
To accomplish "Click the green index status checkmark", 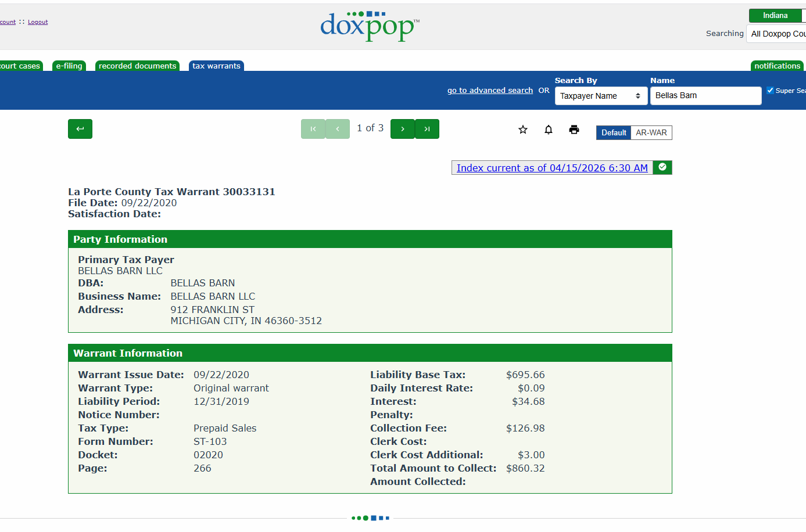I will coord(662,167).
